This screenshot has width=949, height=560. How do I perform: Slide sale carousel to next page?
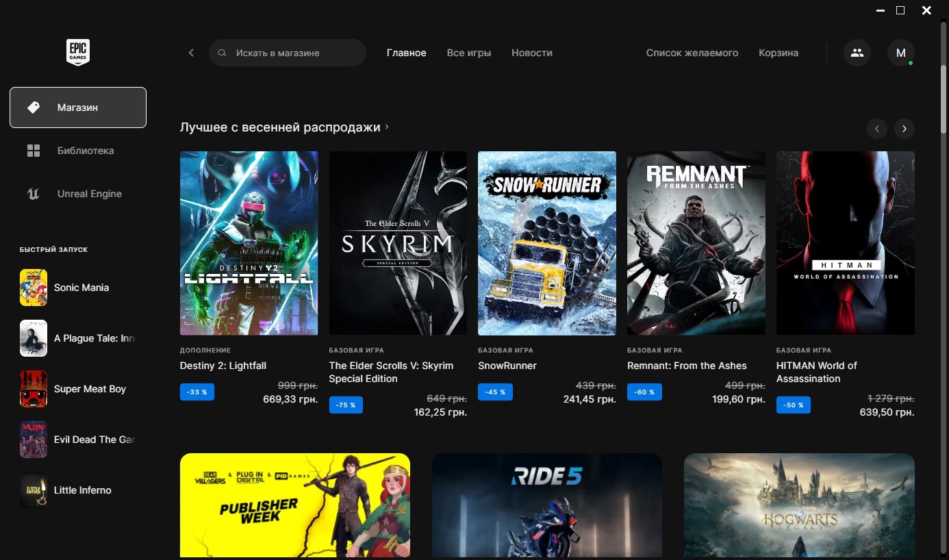[x=904, y=128]
